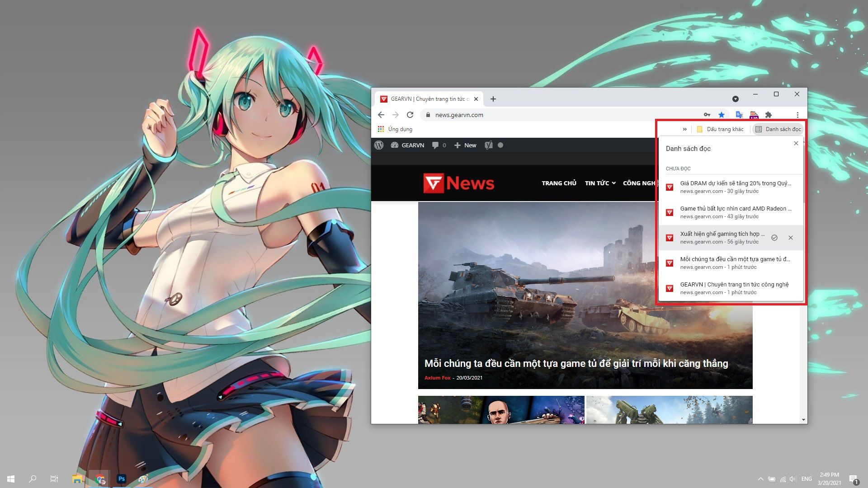Show hidden bookmarks with double chevron
The width and height of the screenshot is (868, 488).
coord(685,129)
